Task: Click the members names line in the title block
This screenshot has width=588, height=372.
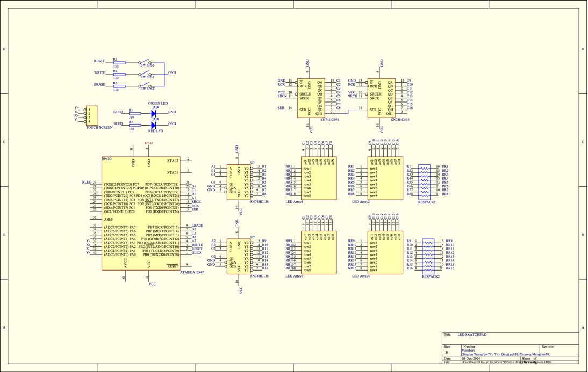Action: tap(506, 354)
